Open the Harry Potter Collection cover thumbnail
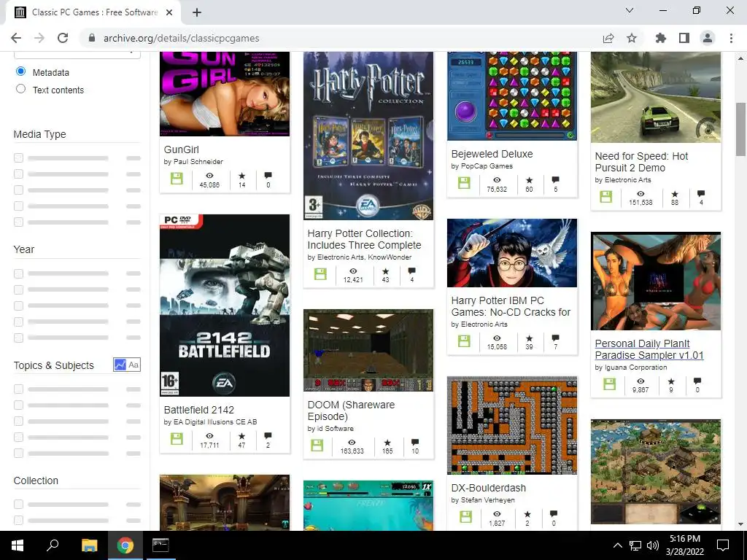Screen dimensions: 747x560 pyautogui.click(x=368, y=136)
